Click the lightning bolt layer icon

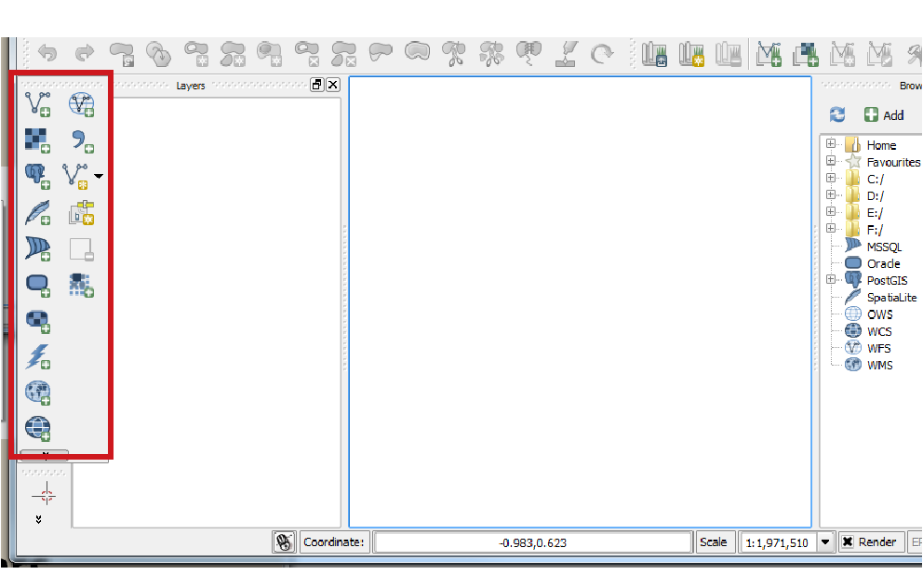coord(37,355)
